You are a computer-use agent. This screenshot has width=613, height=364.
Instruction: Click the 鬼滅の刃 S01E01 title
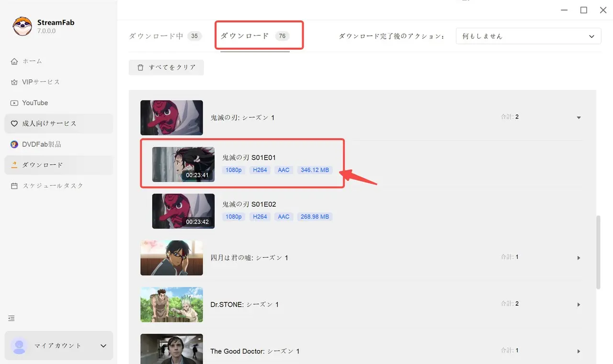point(249,157)
